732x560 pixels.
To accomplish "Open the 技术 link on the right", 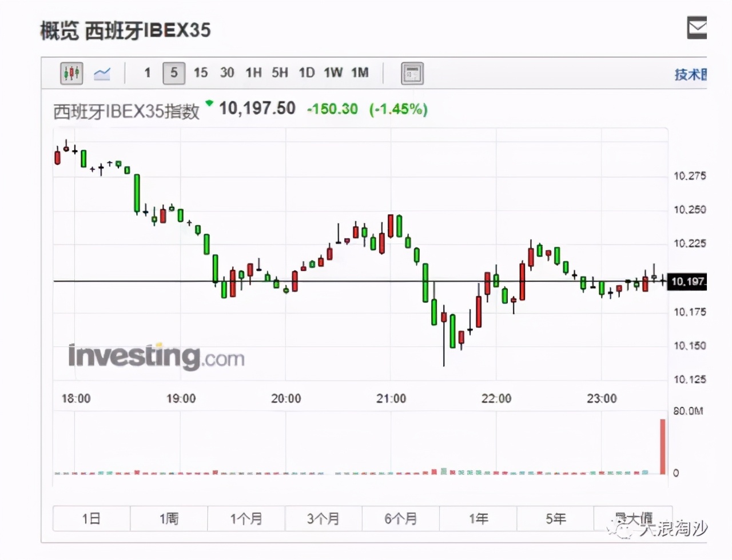I will click(x=689, y=75).
